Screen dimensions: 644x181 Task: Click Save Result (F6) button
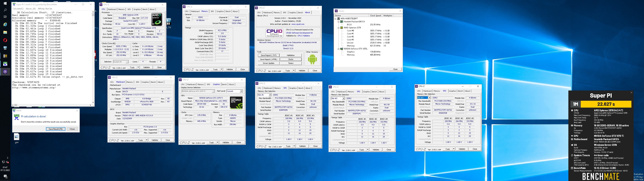point(56,129)
